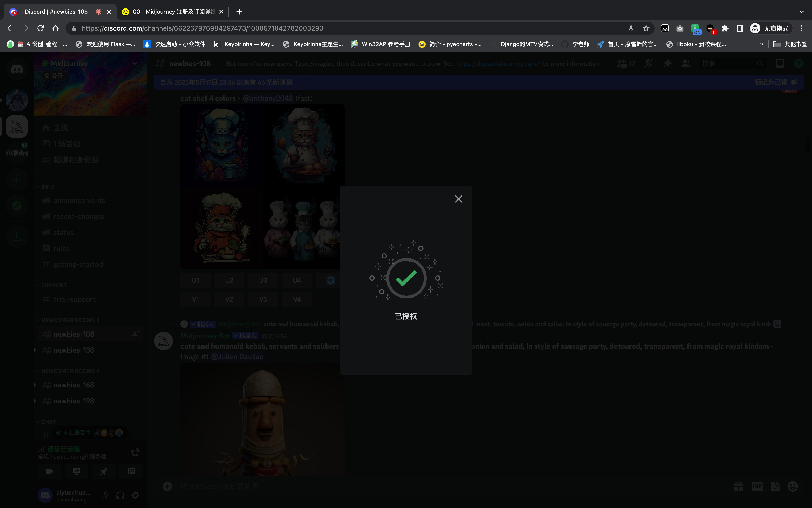Image resolution: width=812 pixels, height=508 pixels.
Task: Upscale image with the U1 button
Action: 196,280
